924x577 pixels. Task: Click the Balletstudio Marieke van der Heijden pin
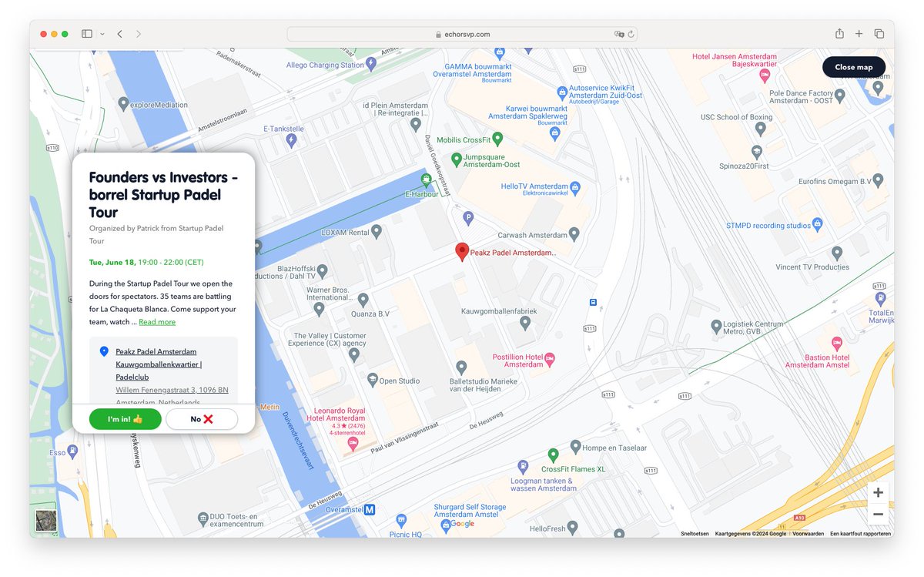(x=461, y=367)
